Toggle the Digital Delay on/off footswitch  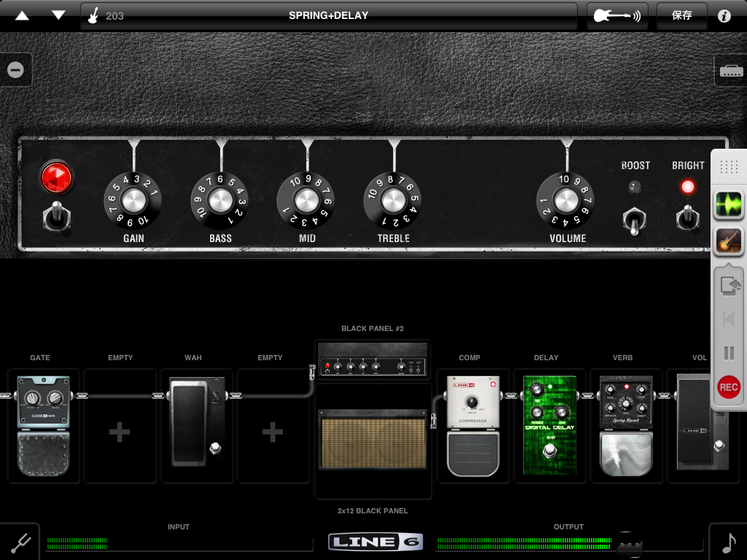click(x=550, y=449)
